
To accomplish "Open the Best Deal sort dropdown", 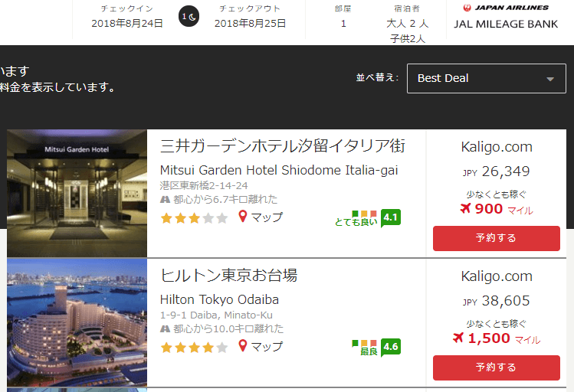I will [x=486, y=78].
